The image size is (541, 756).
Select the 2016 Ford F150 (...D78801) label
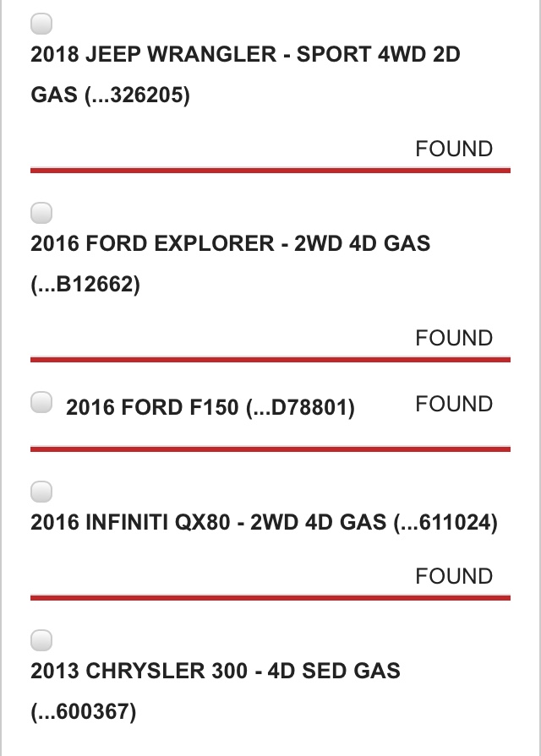[210, 407]
